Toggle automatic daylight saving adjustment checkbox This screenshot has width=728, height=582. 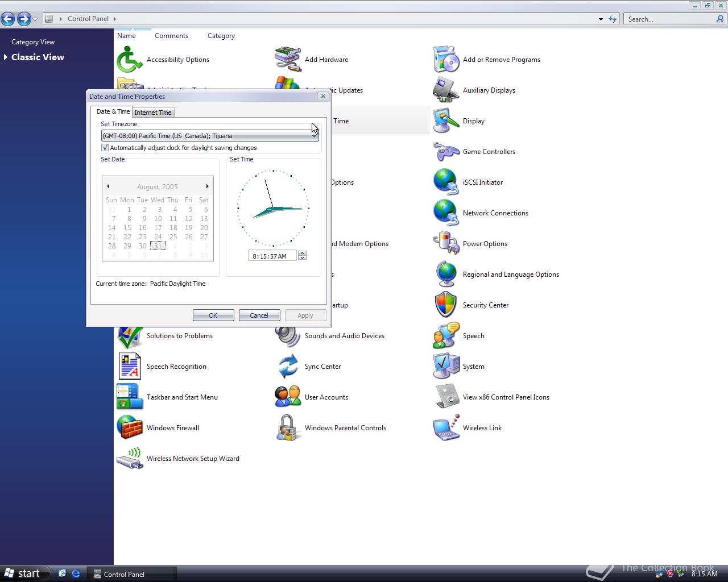coord(105,148)
